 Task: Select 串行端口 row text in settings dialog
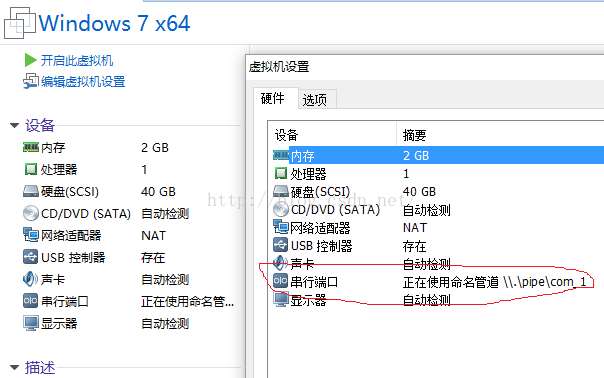[x=314, y=282]
